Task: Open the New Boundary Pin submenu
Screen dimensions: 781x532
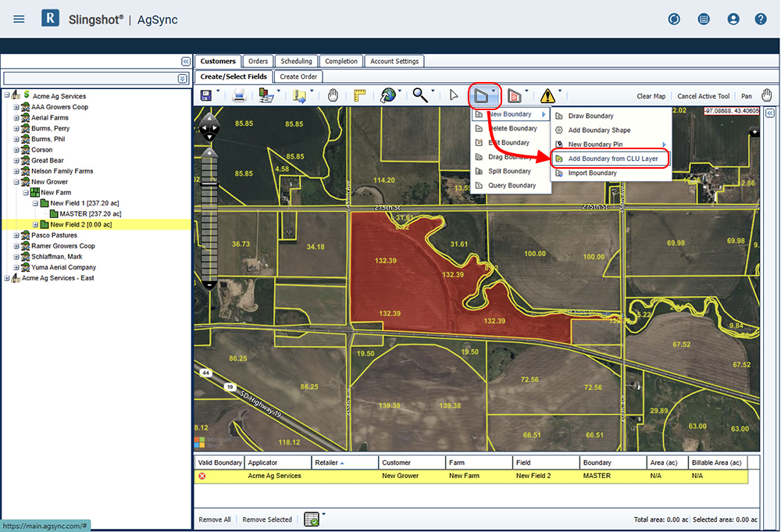Action: pos(611,145)
